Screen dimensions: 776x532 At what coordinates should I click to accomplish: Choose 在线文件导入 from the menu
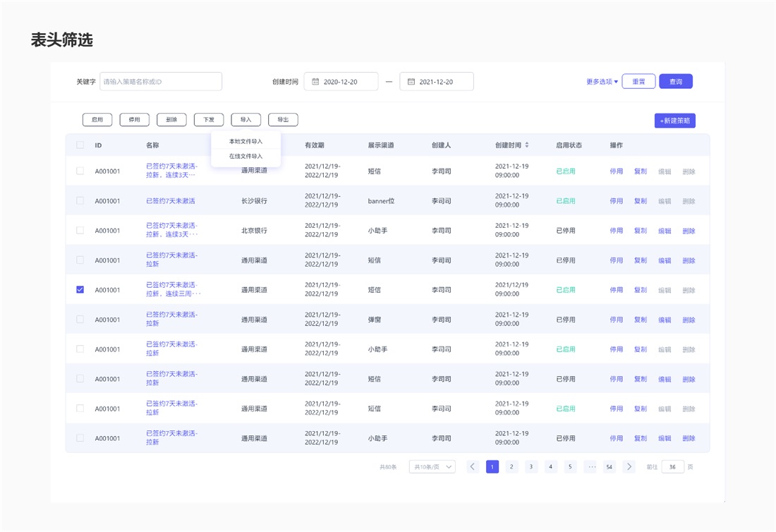point(246,157)
